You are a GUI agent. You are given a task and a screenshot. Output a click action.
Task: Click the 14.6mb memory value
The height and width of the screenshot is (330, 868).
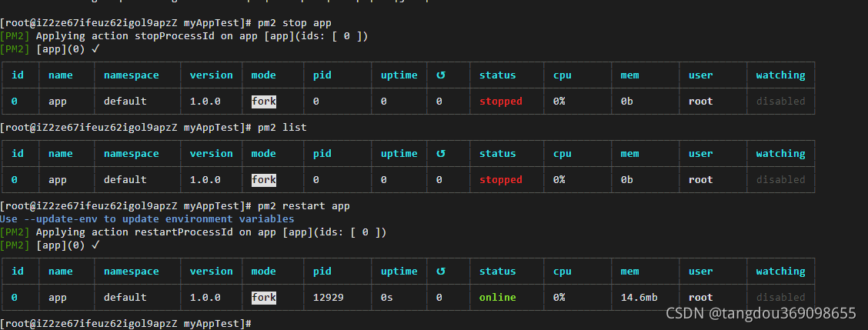[639, 298]
